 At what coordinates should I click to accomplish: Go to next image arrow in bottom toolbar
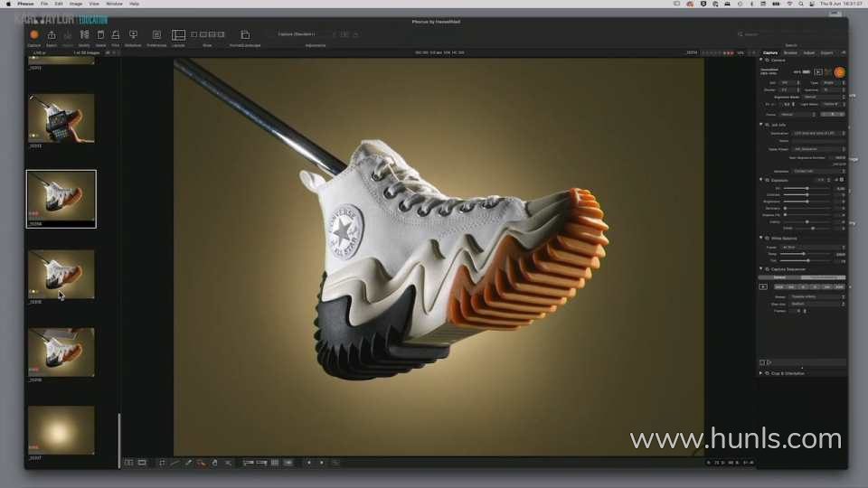pyautogui.click(x=322, y=463)
